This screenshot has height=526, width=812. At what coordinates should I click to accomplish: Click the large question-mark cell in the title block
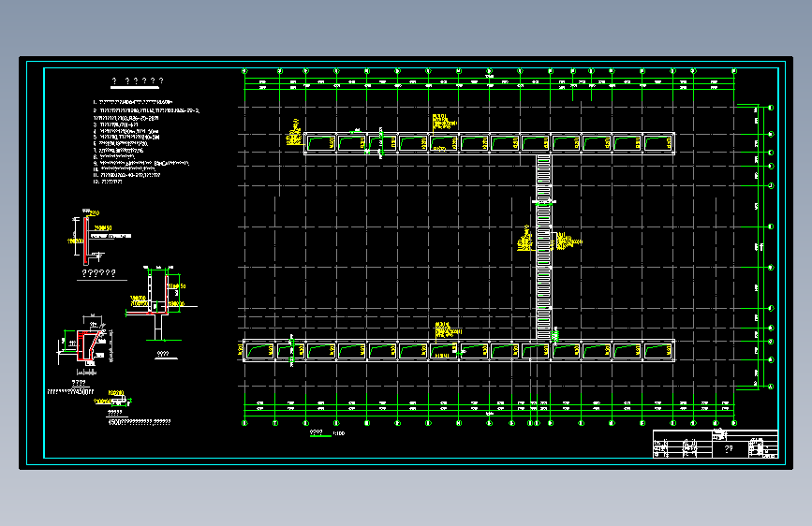729,449
